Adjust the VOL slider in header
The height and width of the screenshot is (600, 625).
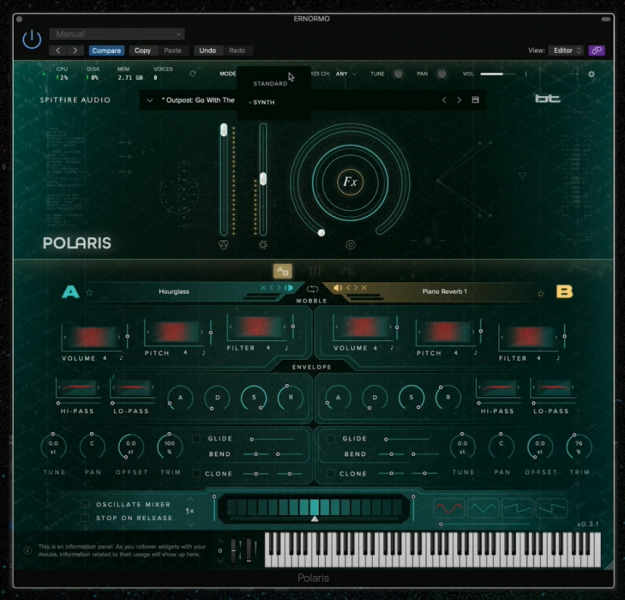(497, 74)
